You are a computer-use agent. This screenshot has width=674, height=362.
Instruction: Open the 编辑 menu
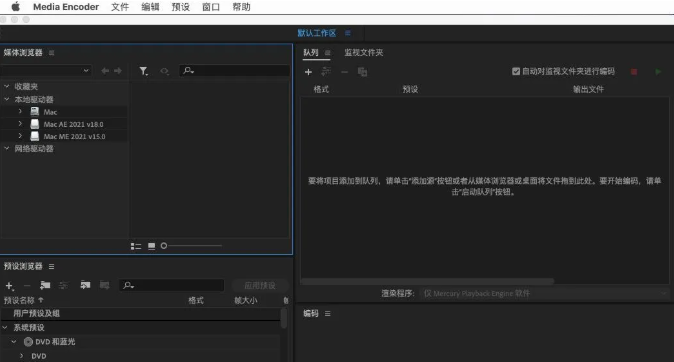[150, 7]
